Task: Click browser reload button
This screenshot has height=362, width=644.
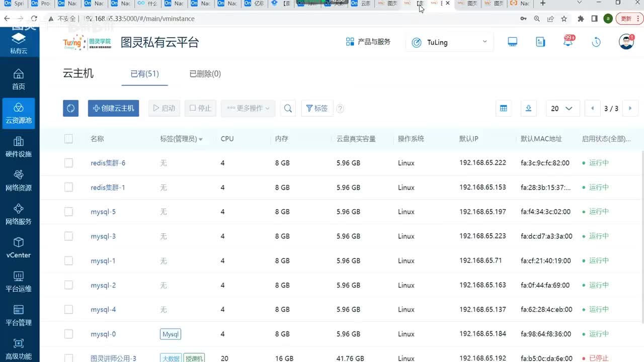Action: (35, 19)
